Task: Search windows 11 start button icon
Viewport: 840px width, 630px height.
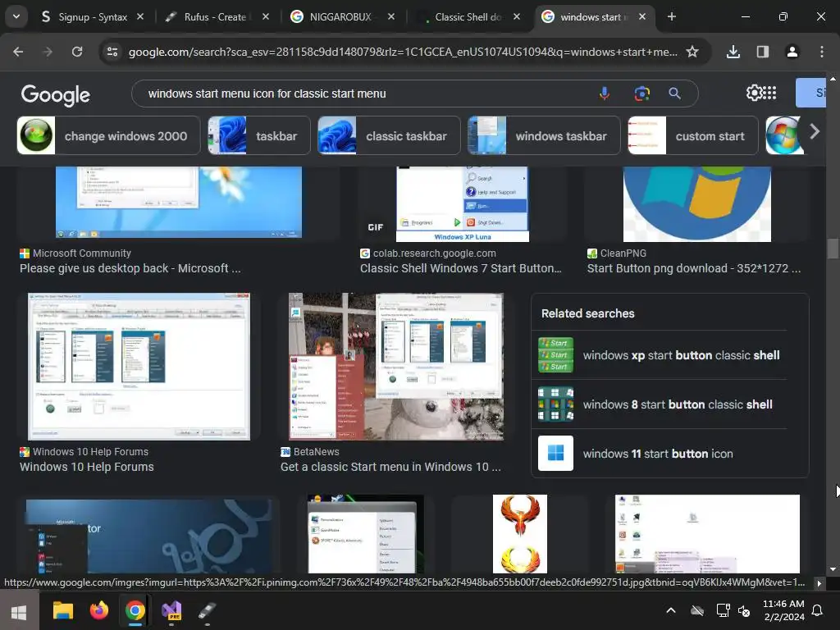Action: pyautogui.click(x=662, y=454)
